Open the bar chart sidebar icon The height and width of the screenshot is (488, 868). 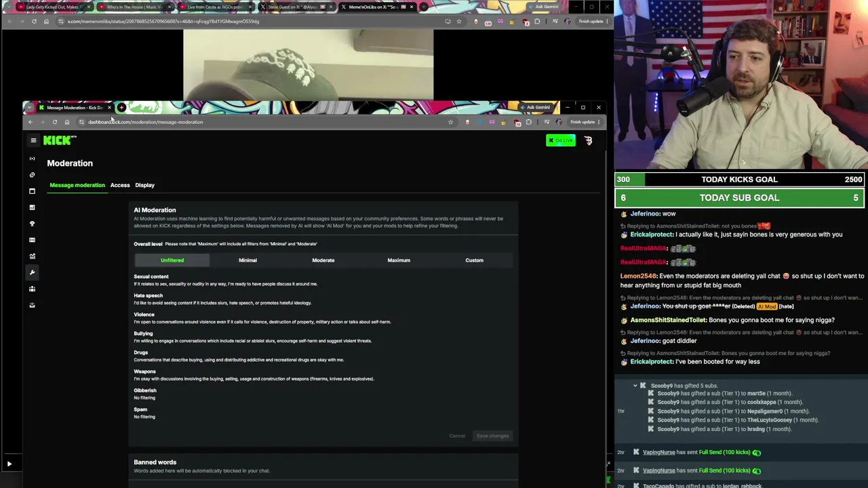coord(32,207)
